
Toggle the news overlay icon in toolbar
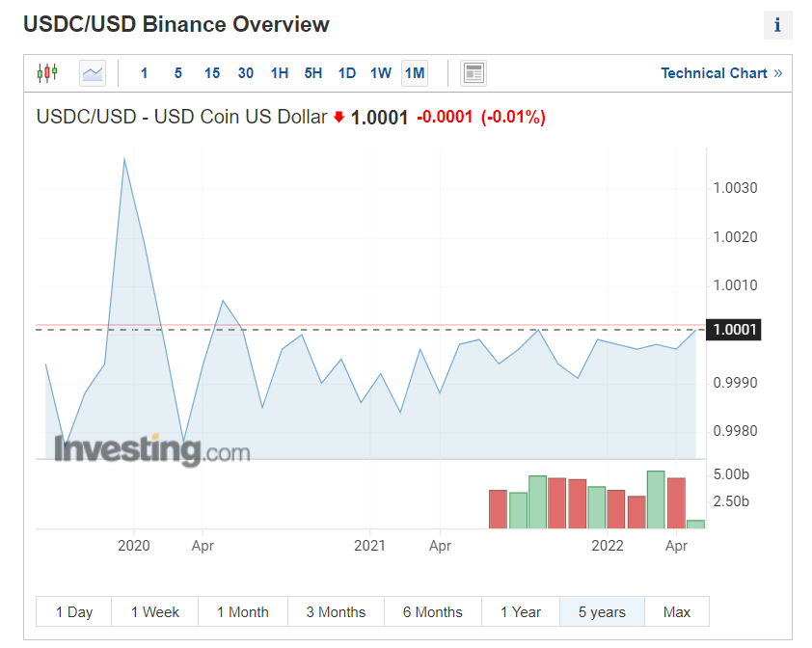point(474,73)
